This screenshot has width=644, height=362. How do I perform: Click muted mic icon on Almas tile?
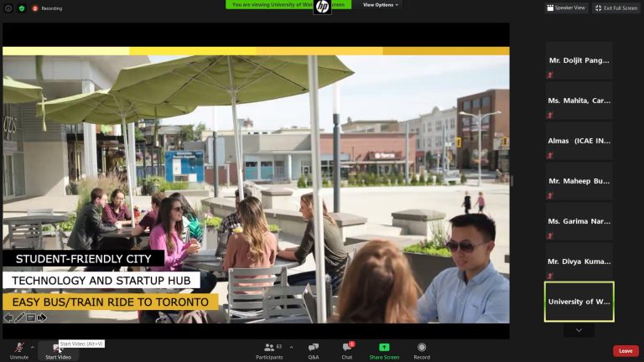coord(550,156)
